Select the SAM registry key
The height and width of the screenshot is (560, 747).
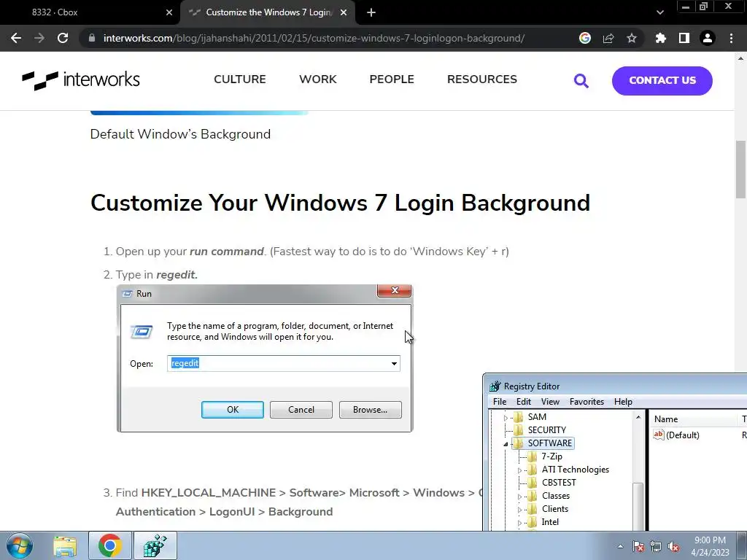coord(537,416)
